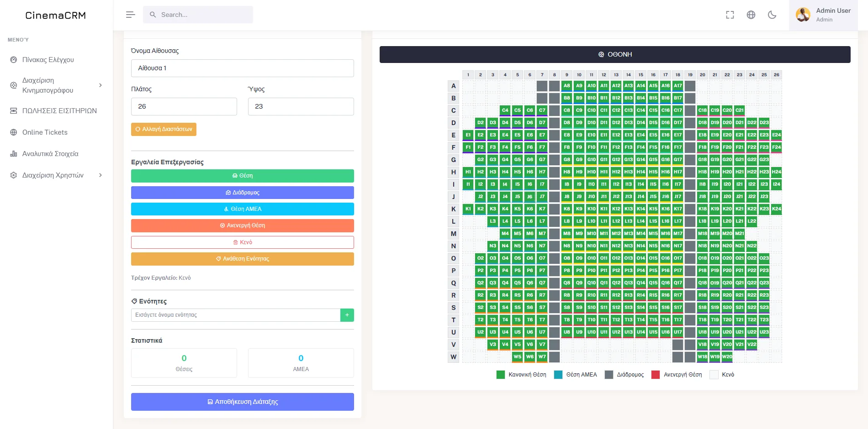Toggle dark mode moon icon

[x=772, y=15]
